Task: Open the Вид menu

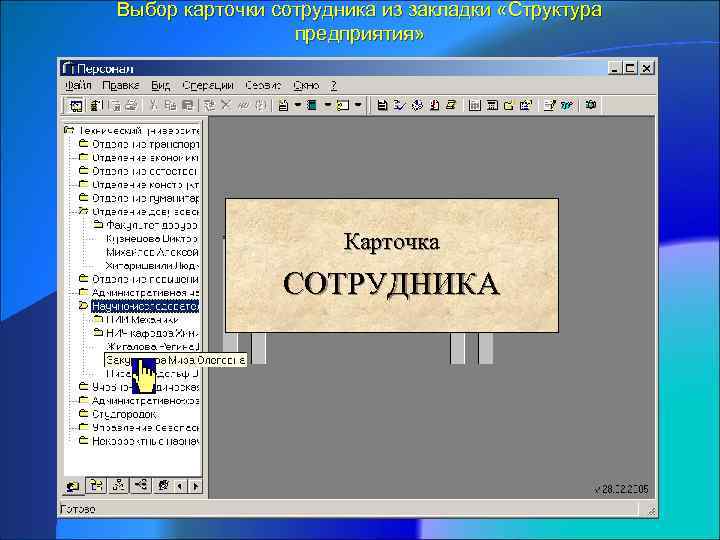Action: click(161, 85)
